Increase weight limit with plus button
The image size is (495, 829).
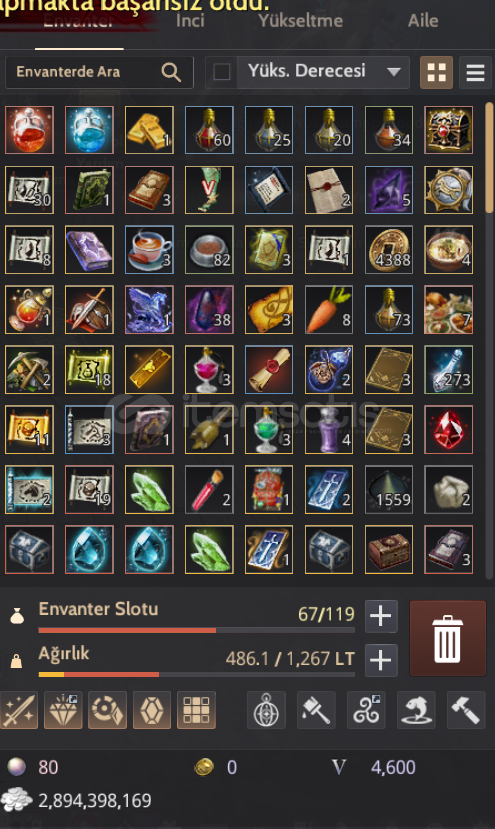(x=381, y=660)
